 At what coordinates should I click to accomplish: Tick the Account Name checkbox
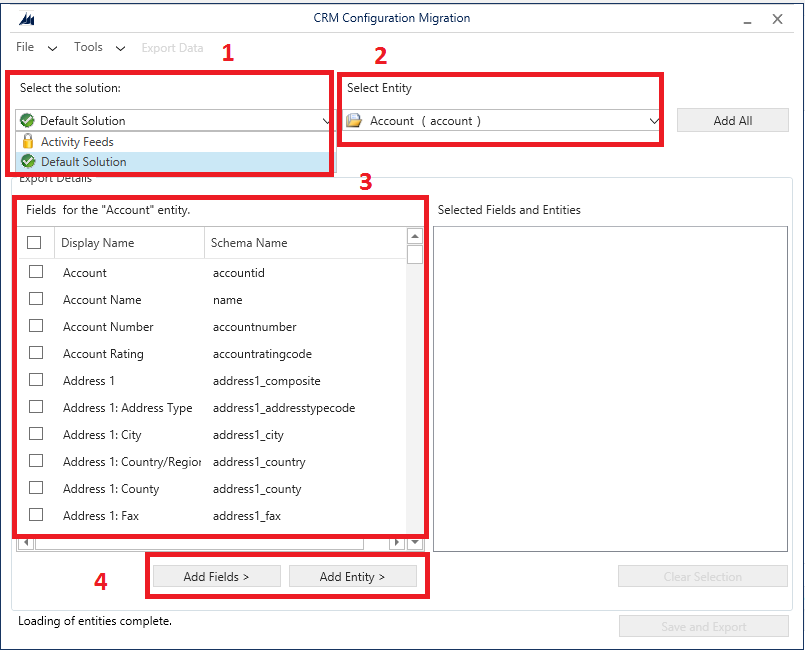36,299
